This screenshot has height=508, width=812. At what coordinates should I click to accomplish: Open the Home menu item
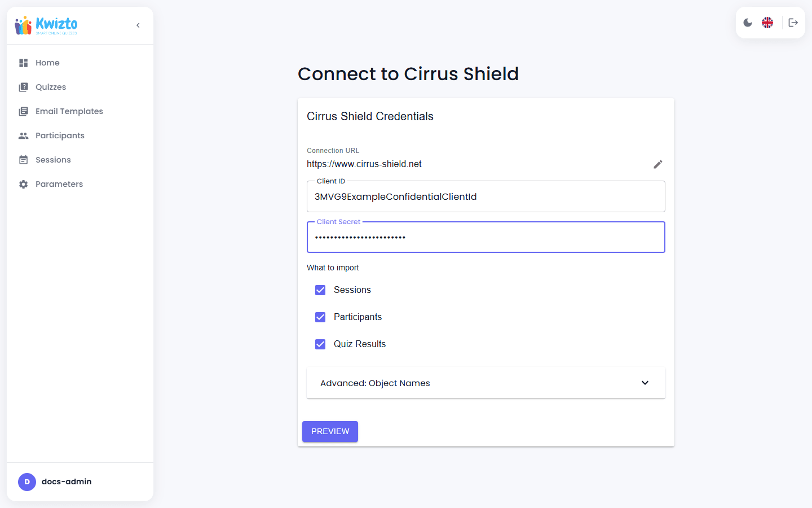coord(80,63)
